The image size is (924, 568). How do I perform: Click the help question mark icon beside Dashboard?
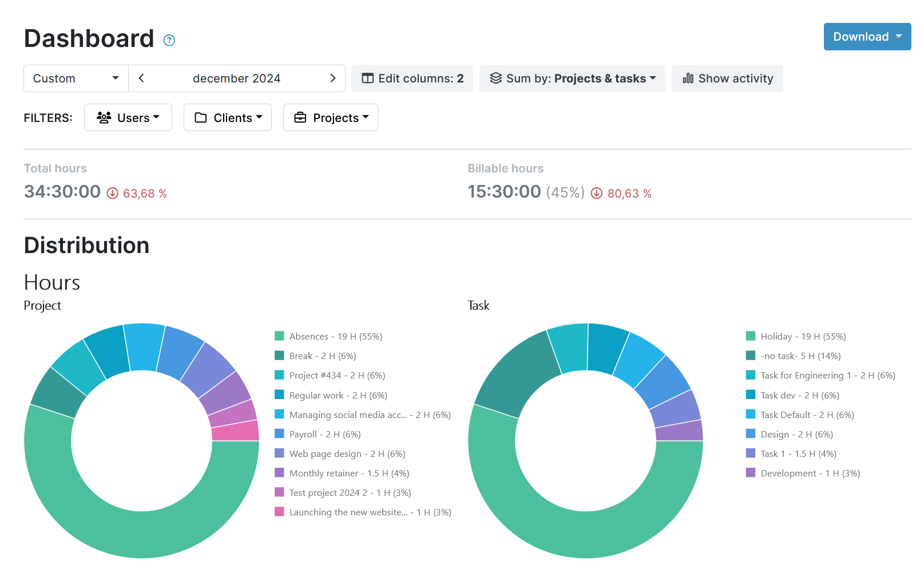(x=169, y=40)
